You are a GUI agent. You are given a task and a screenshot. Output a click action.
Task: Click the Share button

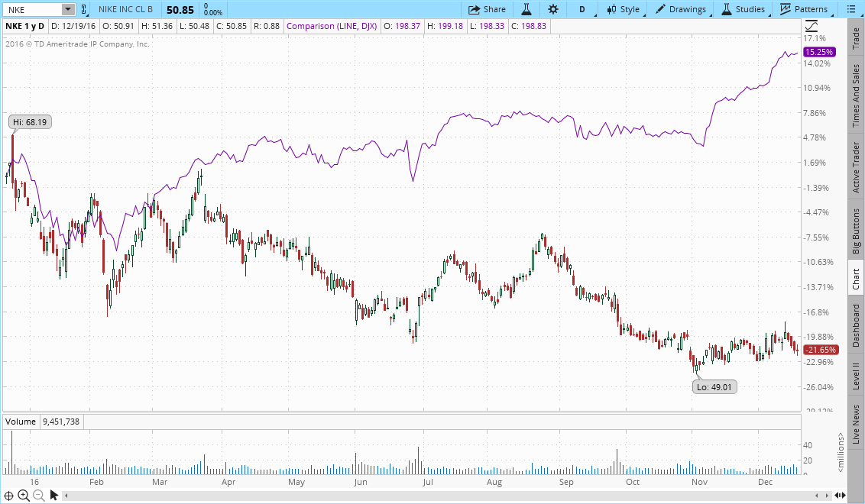tap(487, 9)
